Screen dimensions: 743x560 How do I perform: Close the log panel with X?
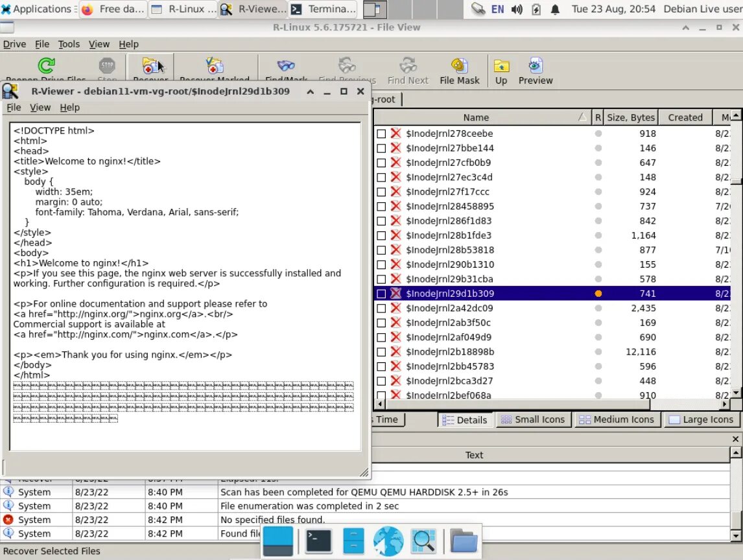(x=735, y=439)
